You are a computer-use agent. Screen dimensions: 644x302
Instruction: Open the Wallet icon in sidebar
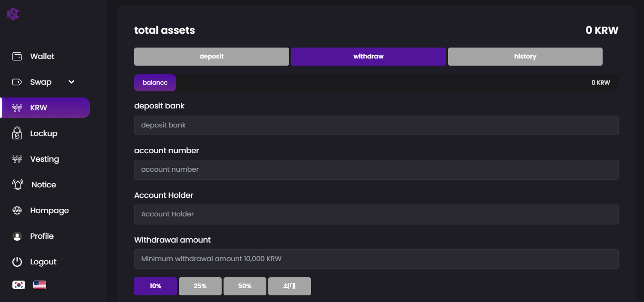pos(17,56)
